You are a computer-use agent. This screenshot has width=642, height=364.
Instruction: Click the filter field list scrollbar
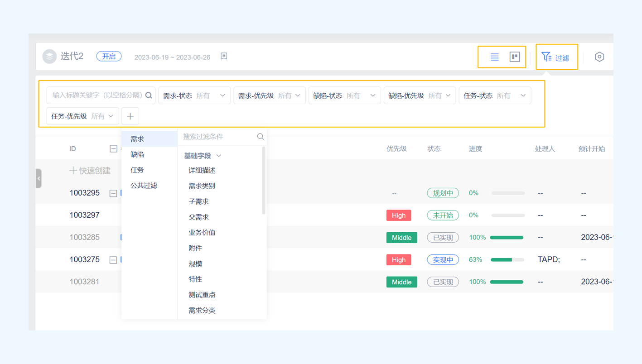(264, 180)
